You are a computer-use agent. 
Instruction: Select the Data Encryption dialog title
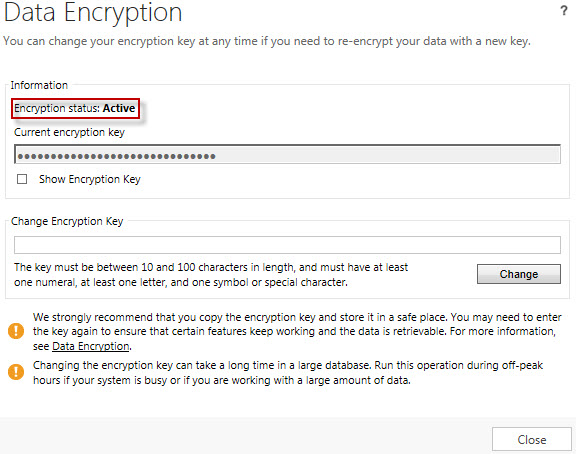click(x=93, y=12)
